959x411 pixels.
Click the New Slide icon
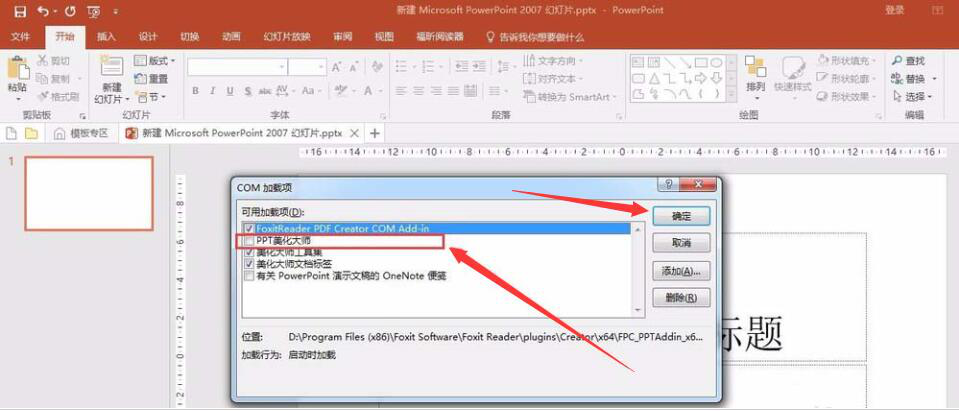(x=111, y=66)
